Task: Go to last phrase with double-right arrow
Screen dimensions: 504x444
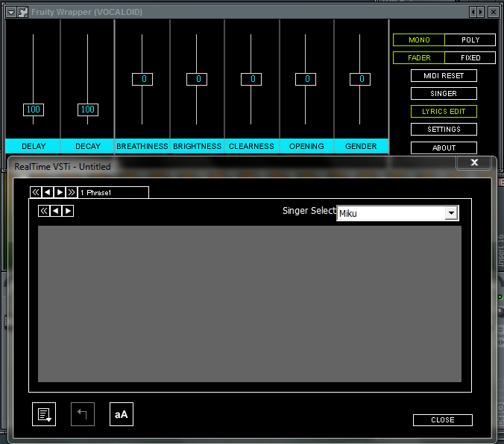Action: [x=72, y=192]
